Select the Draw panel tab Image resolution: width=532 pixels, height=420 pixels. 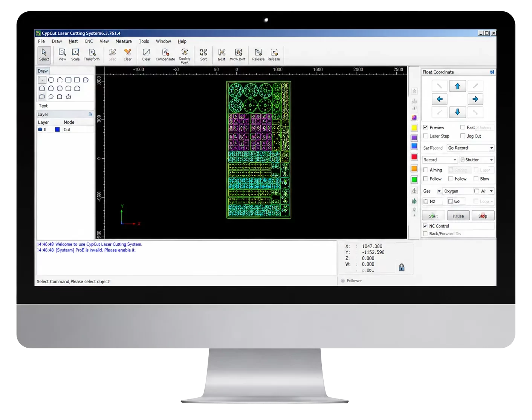(x=43, y=71)
